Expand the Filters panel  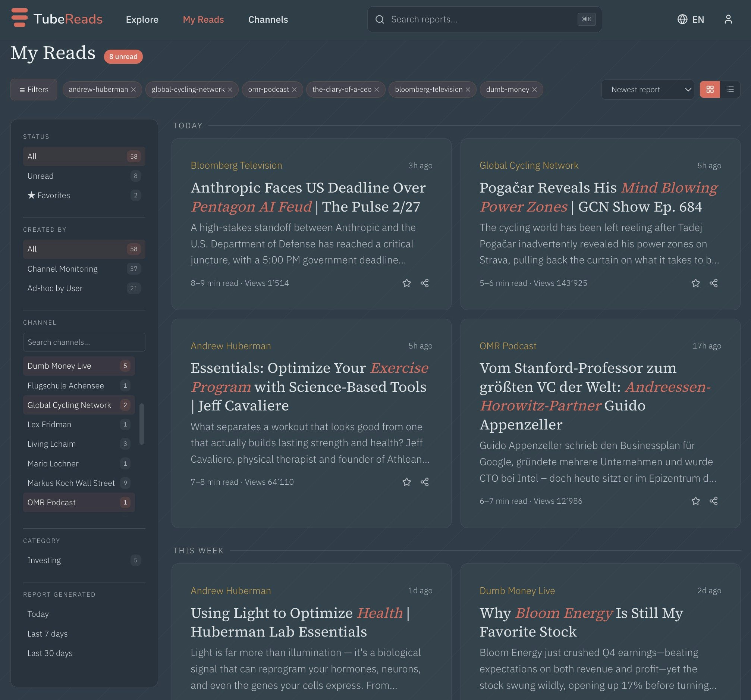(33, 90)
